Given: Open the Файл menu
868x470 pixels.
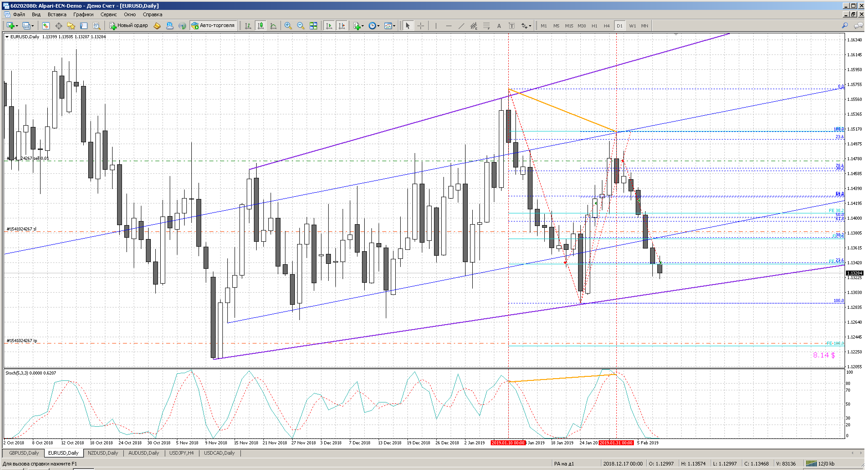Looking at the screenshot, I should tap(19, 14).
